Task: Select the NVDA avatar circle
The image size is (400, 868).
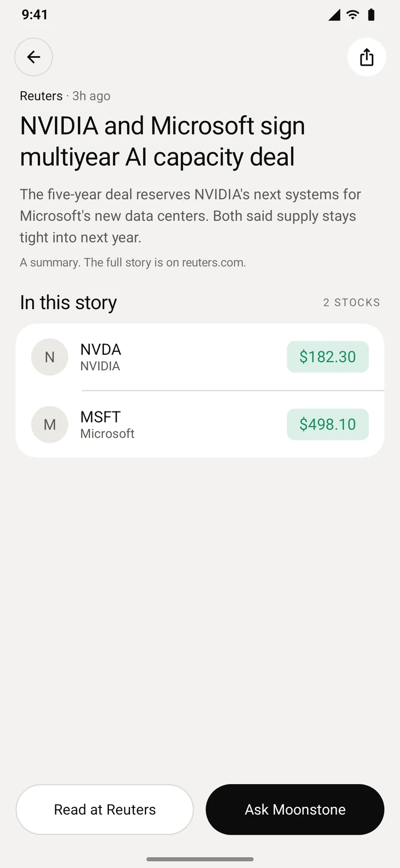Action: 49,357
